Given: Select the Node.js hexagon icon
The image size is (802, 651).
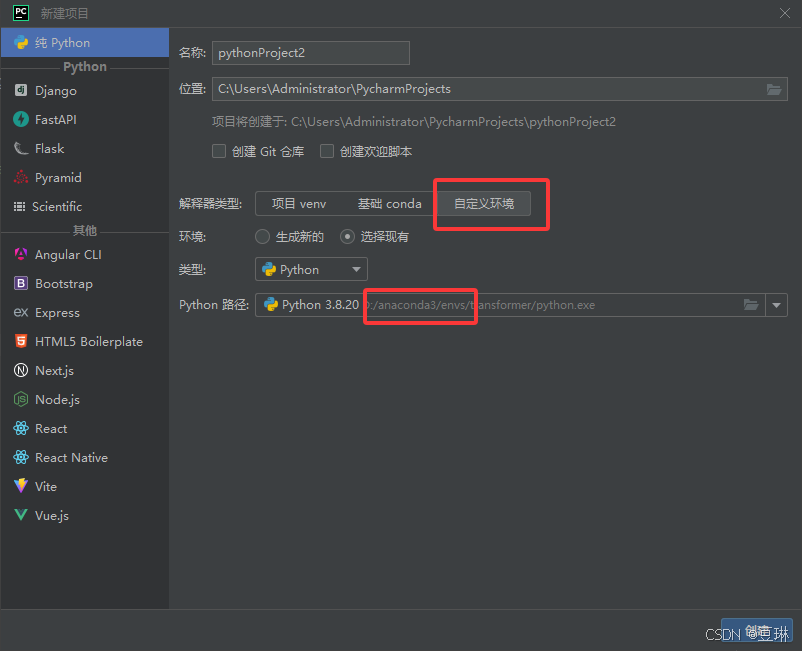Looking at the screenshot, I should [x=21, y=399].
